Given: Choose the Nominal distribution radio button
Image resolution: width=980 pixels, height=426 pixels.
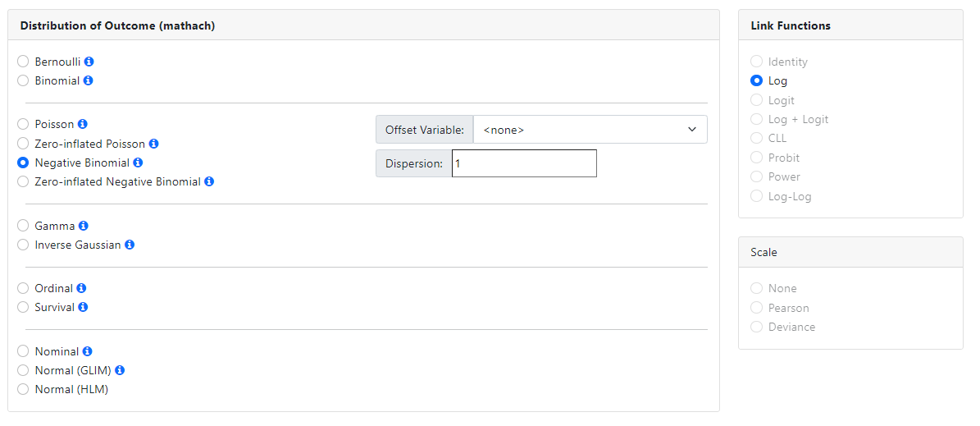Looking at the screenshot, I should click(23, 351).
